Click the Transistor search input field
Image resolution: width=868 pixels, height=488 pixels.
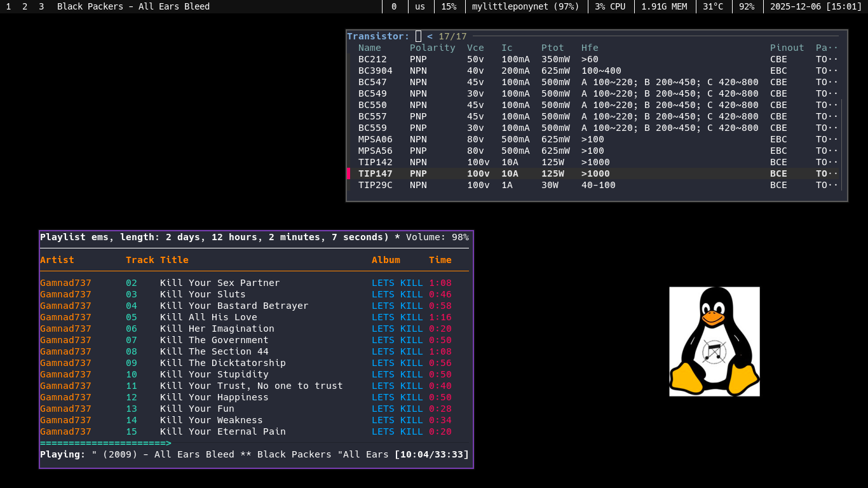click(x=419, y=36)
